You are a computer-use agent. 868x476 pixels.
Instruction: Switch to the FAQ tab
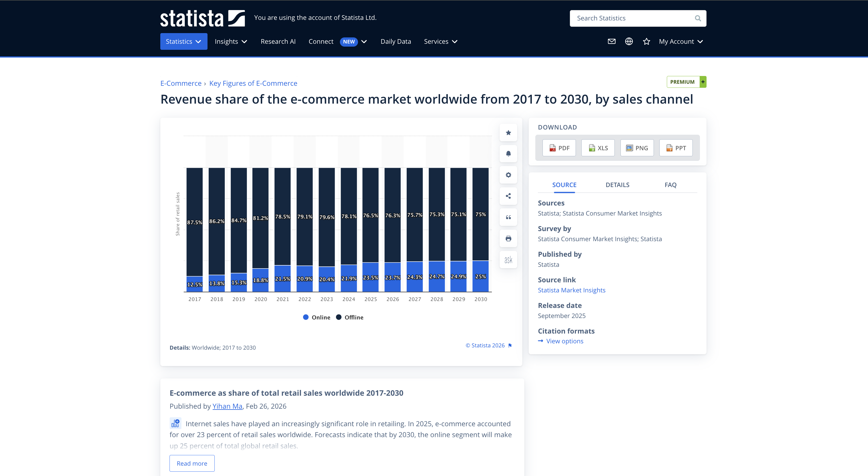click(670, 184)
